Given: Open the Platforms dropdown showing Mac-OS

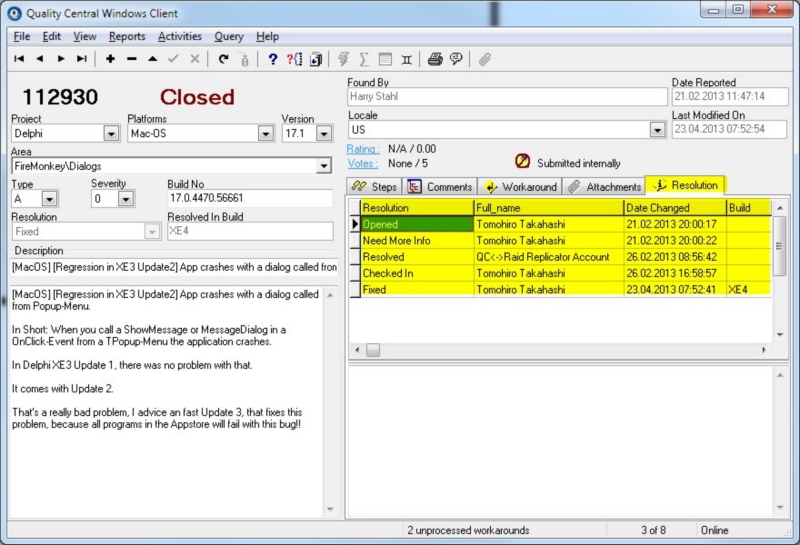Looking at the screenshot, I should (x=265, y=134).
